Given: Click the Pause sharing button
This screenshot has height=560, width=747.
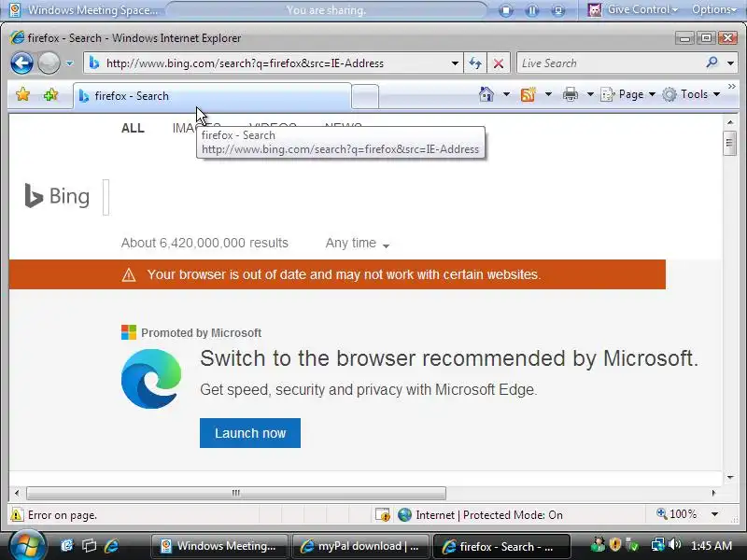Looking at the screenshot, I should (x=531, y=10).
